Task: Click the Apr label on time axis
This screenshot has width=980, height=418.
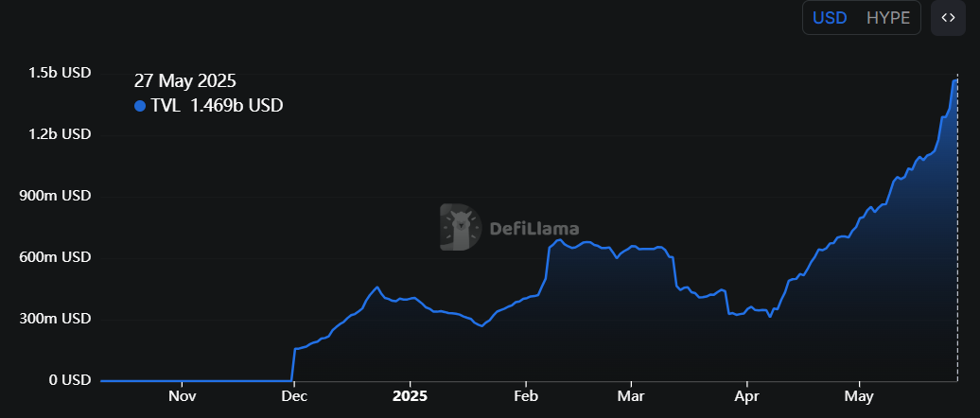Action: [x=746, y=394]
